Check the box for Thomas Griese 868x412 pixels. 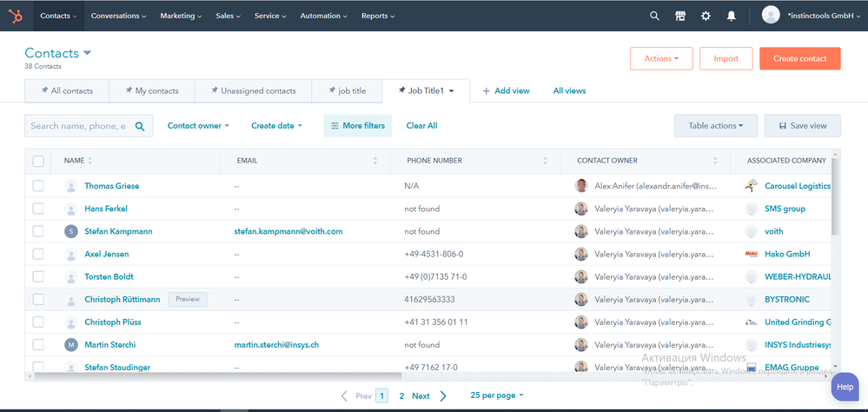[38, 186]
